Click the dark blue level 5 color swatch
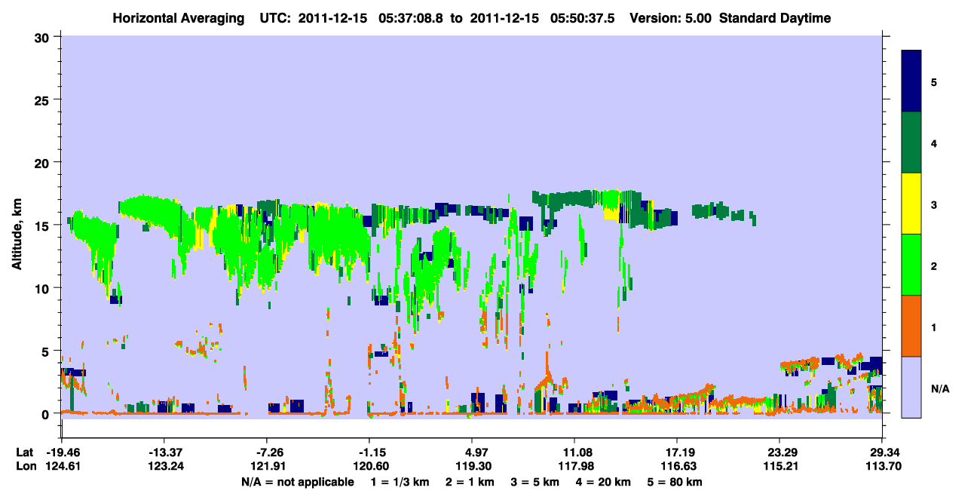The image size is (980, 503). (911, 81)
